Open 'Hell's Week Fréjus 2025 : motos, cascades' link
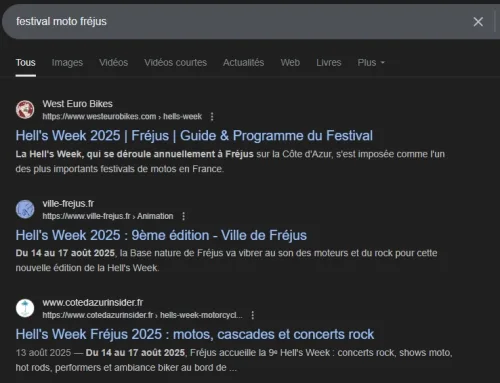Viewport: 500px width, 383px height. click(195, 334)
